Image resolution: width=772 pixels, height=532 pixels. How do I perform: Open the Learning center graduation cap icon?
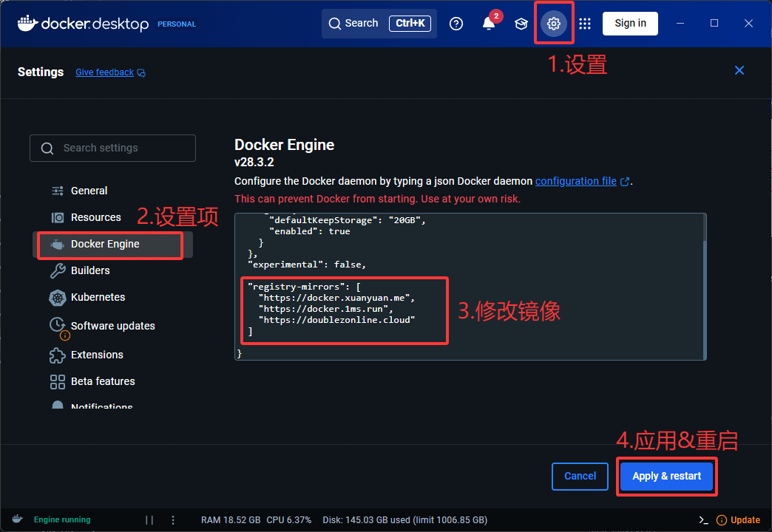click(x=521, y=23)
